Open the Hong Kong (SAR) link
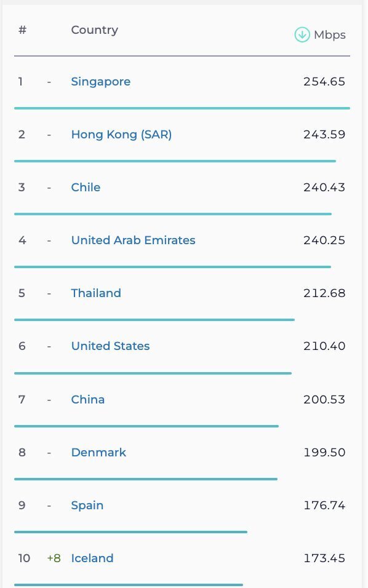Screen dimensions: 368x588 121,134
